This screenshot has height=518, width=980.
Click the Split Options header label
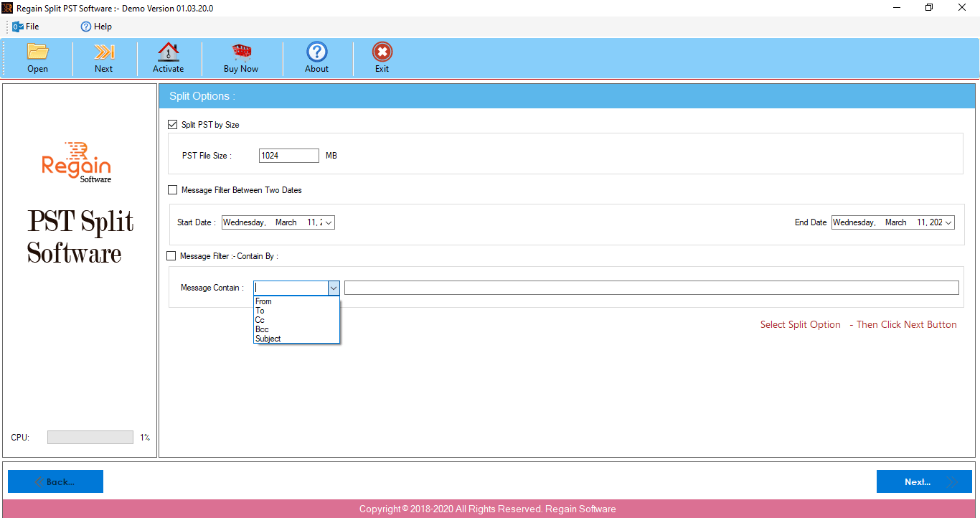[202, 96]
